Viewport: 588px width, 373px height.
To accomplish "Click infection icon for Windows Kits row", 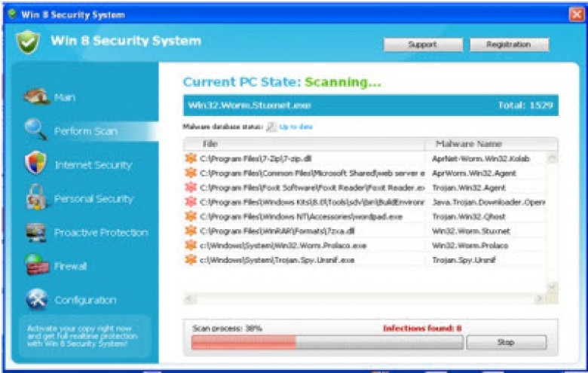I will point(191,202).
